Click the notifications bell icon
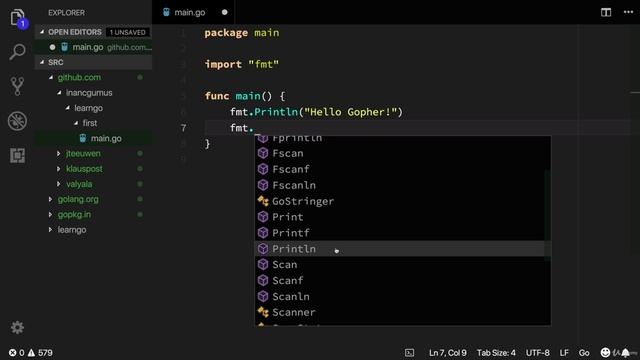This screenshot has width=640, height=360. (625, 353)
